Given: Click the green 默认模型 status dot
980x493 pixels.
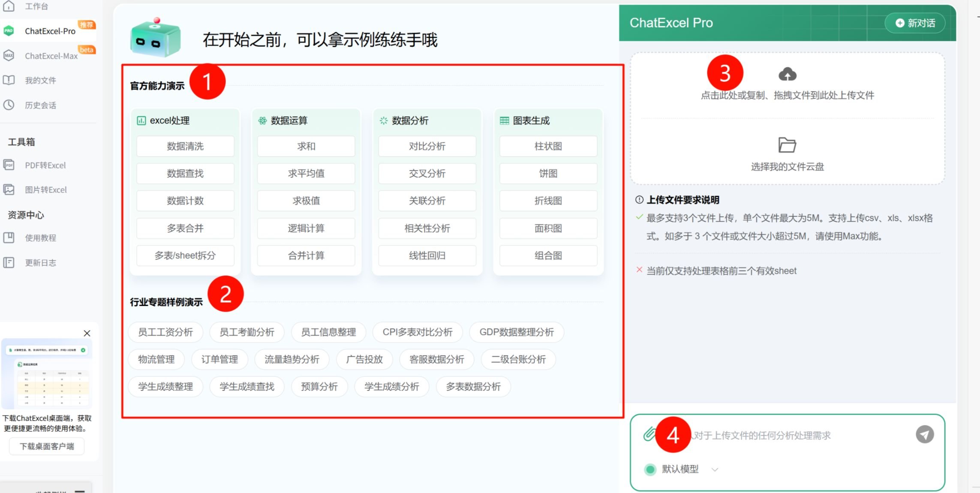Looking at the screenshot, I should [x=650, y=469].
